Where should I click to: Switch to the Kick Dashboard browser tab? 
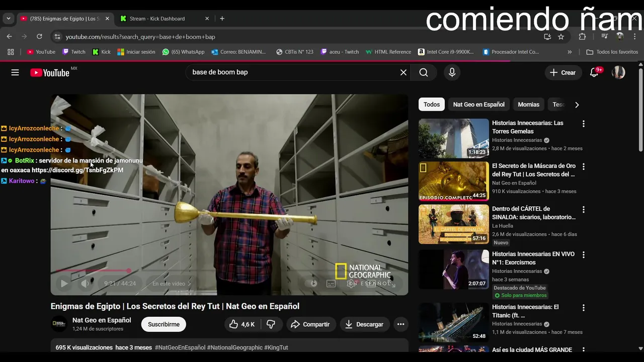click(164, 19)
